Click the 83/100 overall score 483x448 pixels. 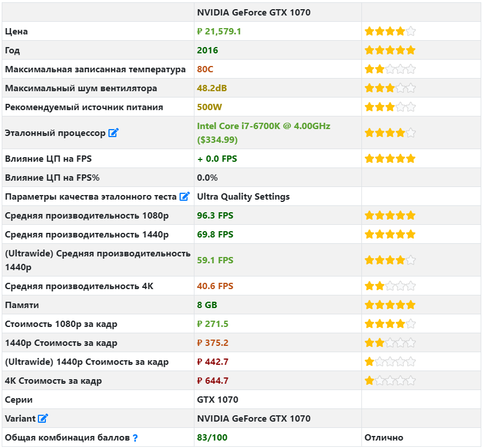coord(212,438)
